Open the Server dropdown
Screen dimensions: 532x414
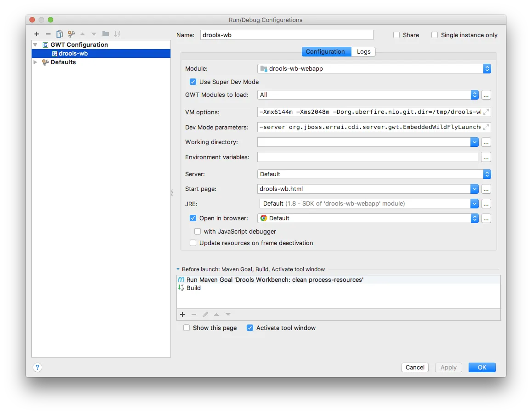coord(374,174)
